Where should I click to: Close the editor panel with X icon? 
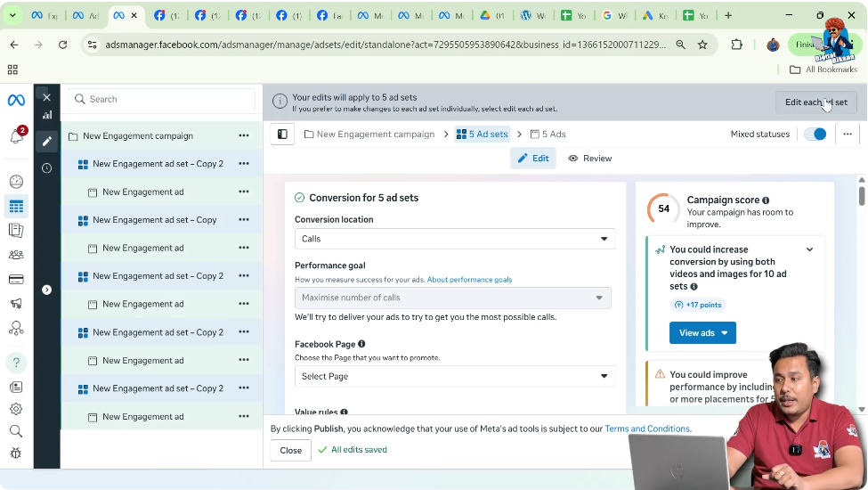click(x=46, y=97)
